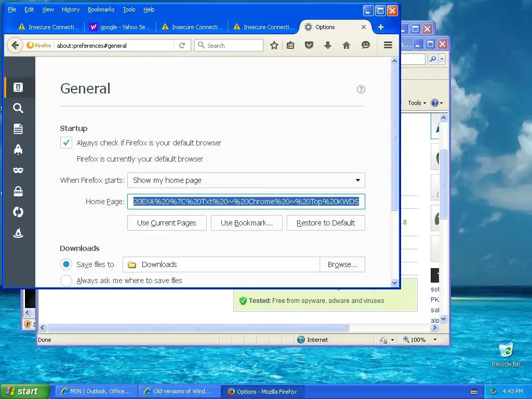Click the help question mark on General page
The image size is (532, 399).
tap(361, 89)
